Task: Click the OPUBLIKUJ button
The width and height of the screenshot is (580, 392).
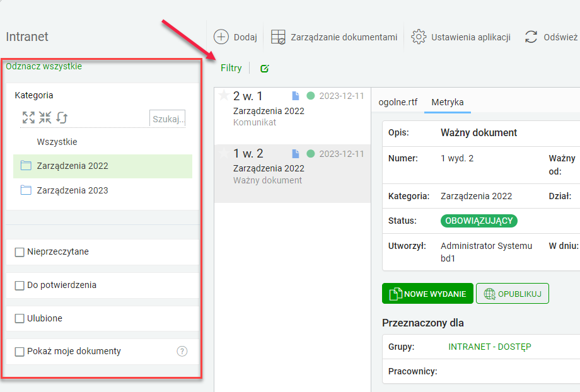Action: click(x=513, y=294)
